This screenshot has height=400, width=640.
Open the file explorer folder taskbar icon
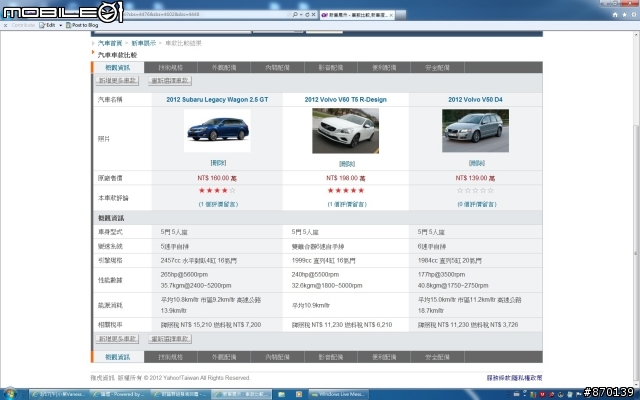coord(281,394)
